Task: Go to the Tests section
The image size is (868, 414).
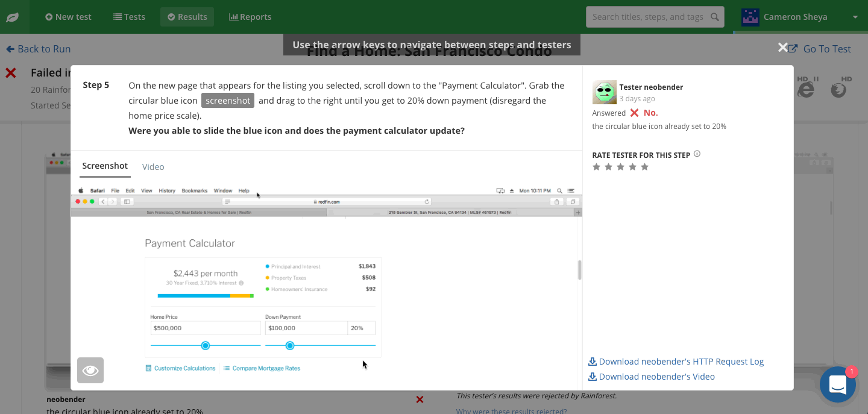Action: coord(129,17)
